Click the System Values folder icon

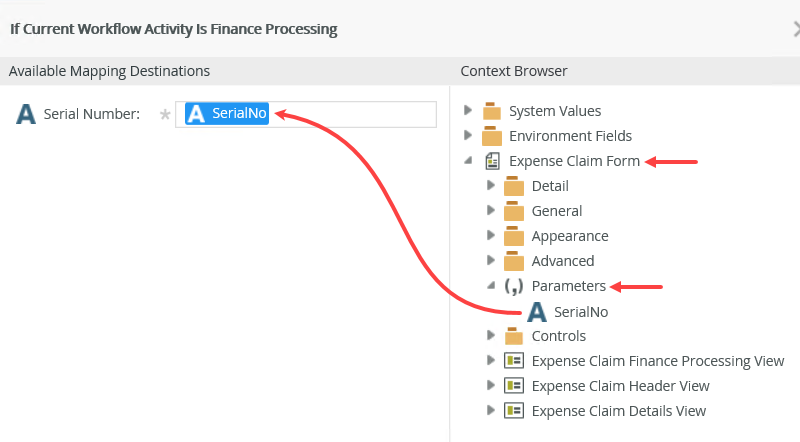coord(492,111)
